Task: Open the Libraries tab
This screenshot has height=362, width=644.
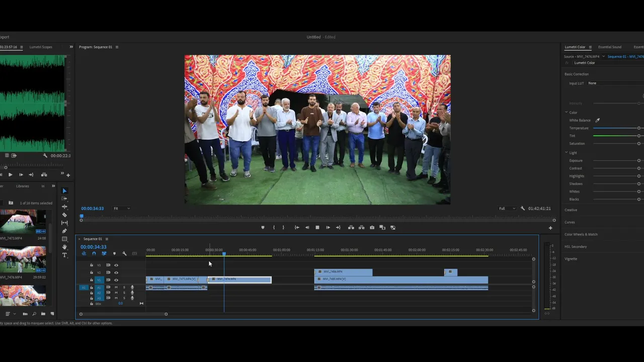Action: [x=23, y=186]
